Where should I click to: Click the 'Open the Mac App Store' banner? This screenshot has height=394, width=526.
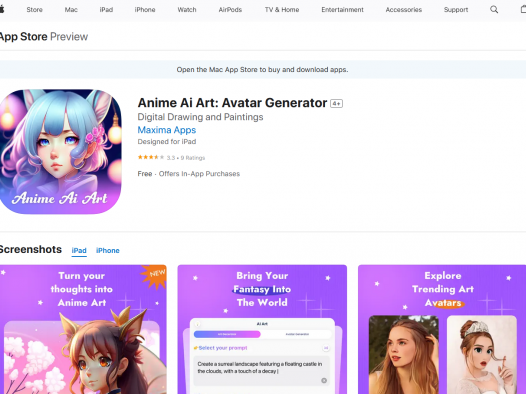262,70
